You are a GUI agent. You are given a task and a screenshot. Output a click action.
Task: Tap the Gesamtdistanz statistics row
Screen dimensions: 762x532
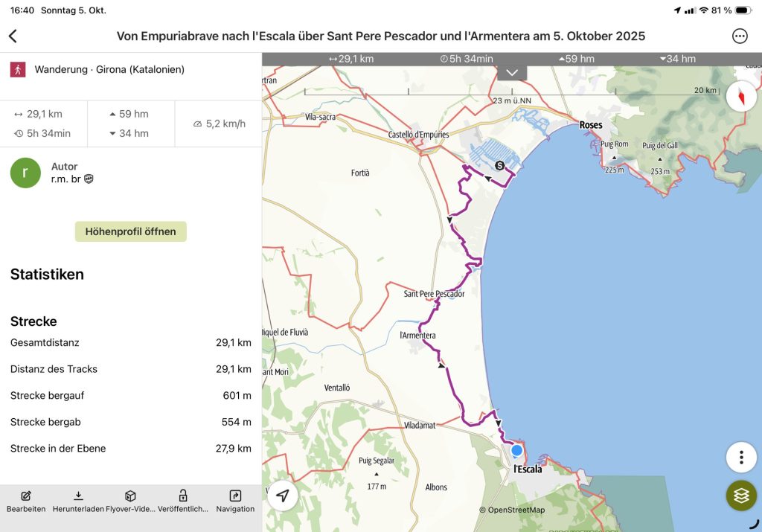point(130,342)
